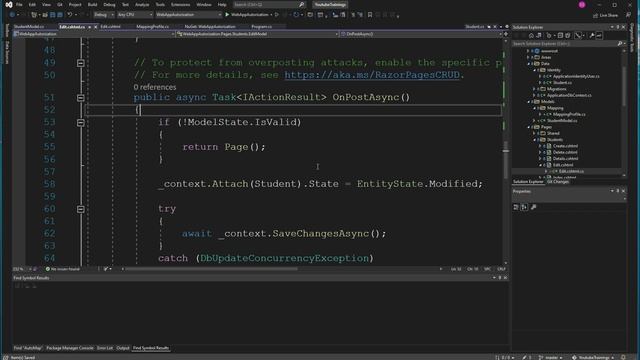The width and height of the screenshot is (640, 360).
Task: Open the Edit menu
Action: click(32, 4)
